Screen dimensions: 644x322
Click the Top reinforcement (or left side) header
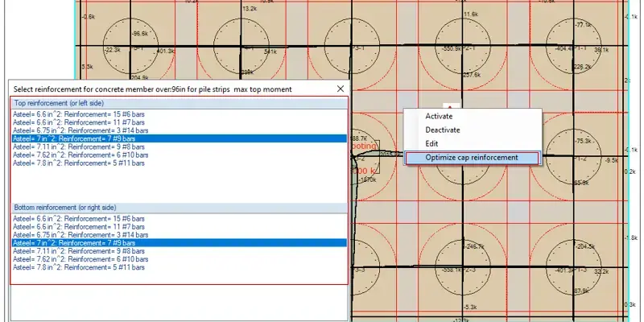pos(179,103)
